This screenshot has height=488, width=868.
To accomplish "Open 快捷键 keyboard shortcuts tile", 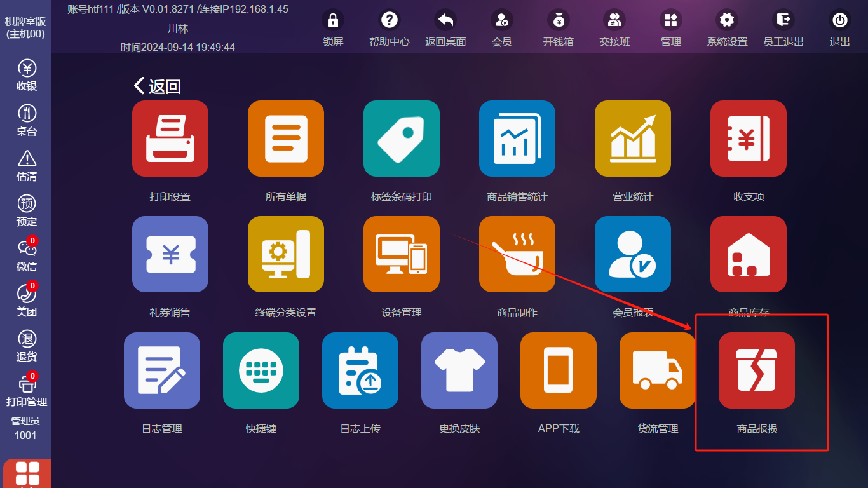I will (x=261, y=370).
